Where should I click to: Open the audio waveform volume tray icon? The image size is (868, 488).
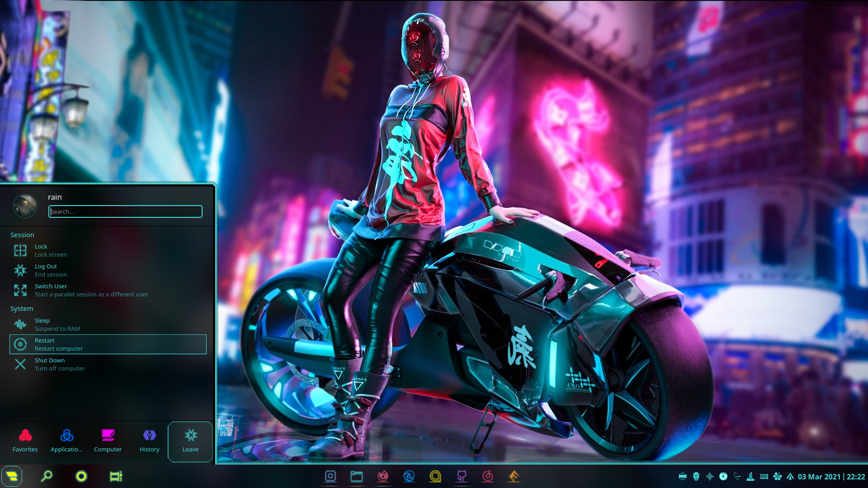pos(710,476)
